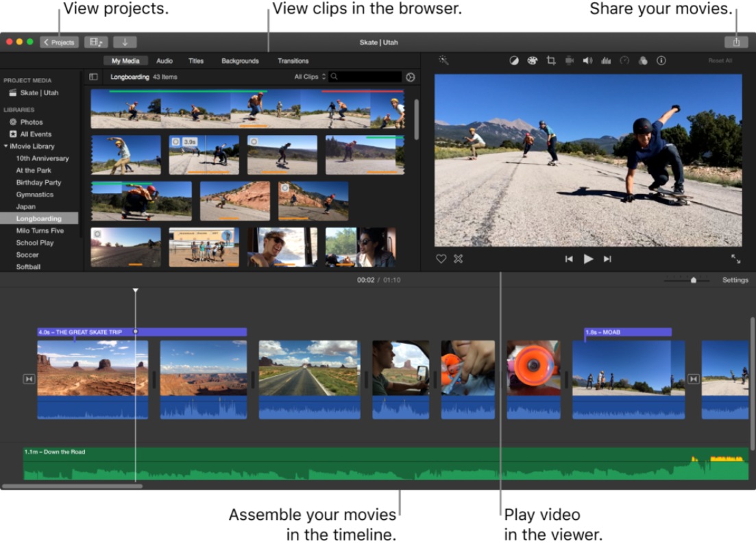The width and height of the screenshot is (756, 548).
Task: Click the transition icon before first clip
Action: pos(29,379)
